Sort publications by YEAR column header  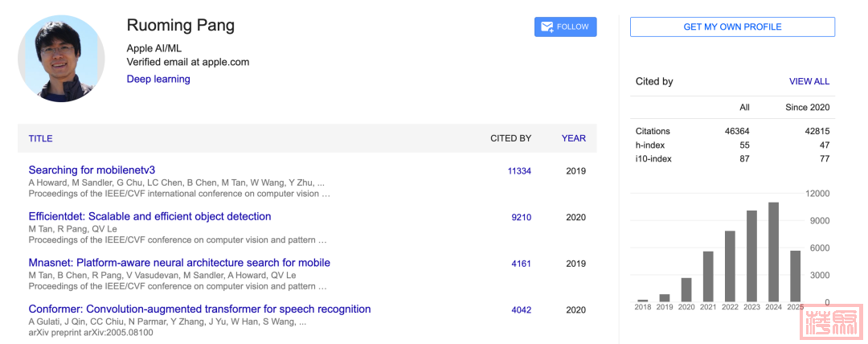573,138
